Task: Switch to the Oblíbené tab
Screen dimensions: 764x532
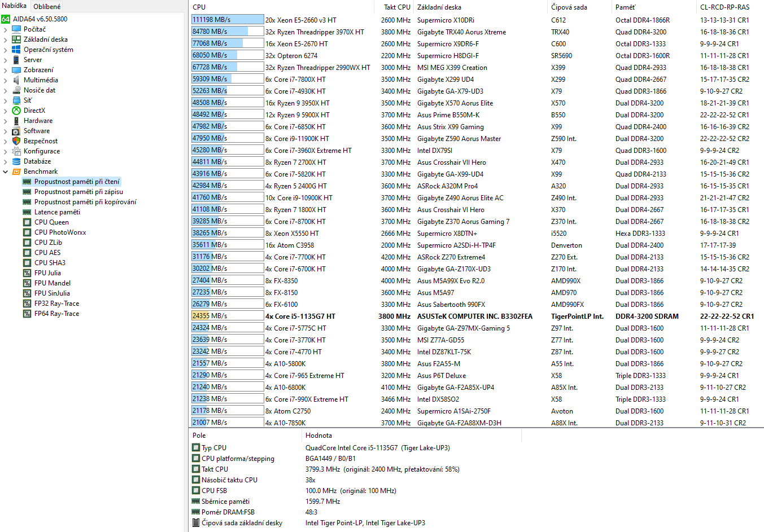Action: 47,7
